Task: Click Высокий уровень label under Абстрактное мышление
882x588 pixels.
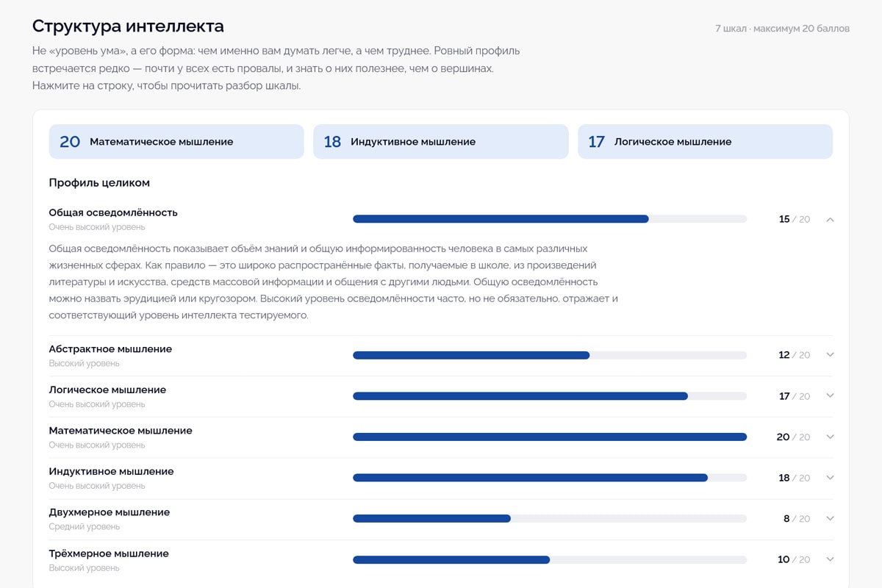Action: (x=84, y=364)
